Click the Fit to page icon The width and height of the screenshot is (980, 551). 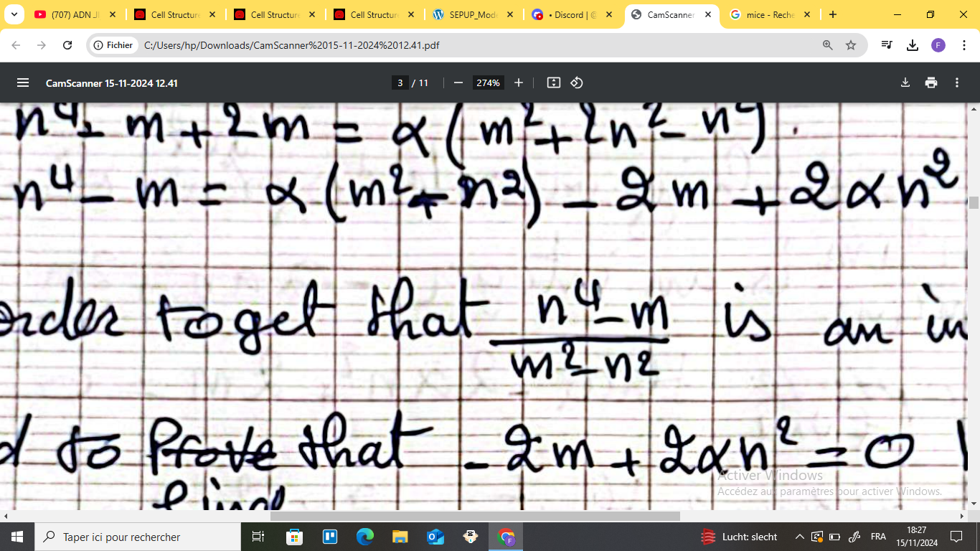coord(553,83)
